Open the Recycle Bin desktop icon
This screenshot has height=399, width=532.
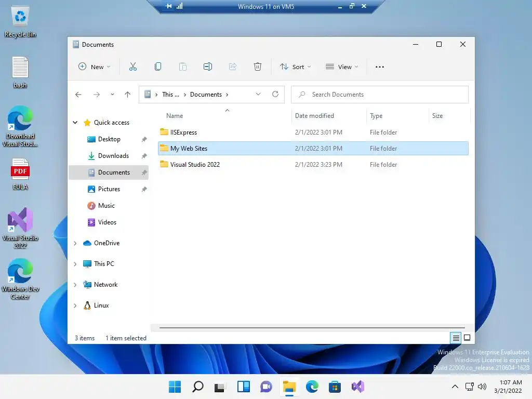(x=20, y=22)
